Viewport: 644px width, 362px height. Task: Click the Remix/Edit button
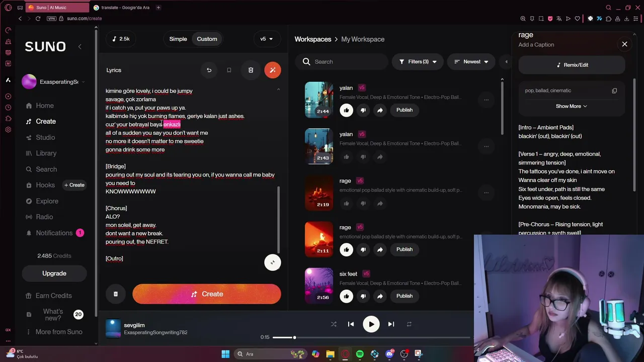point(572,65)
